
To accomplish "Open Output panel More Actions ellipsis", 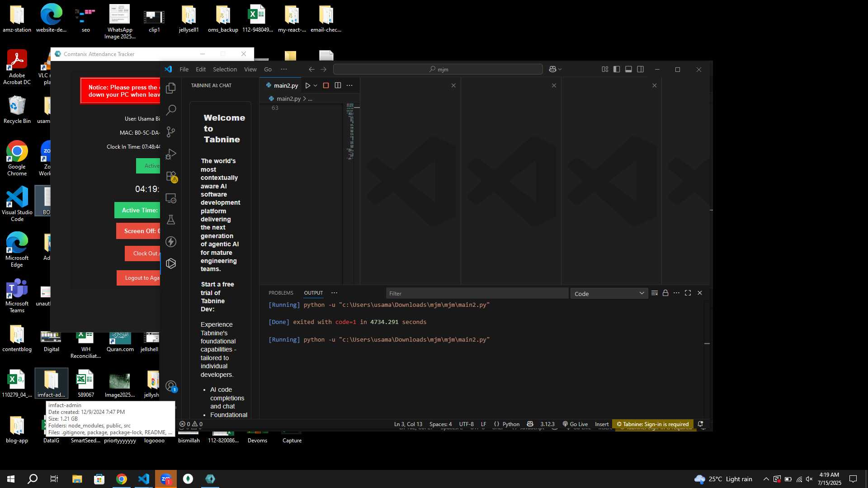I will (x=676, y=293).
